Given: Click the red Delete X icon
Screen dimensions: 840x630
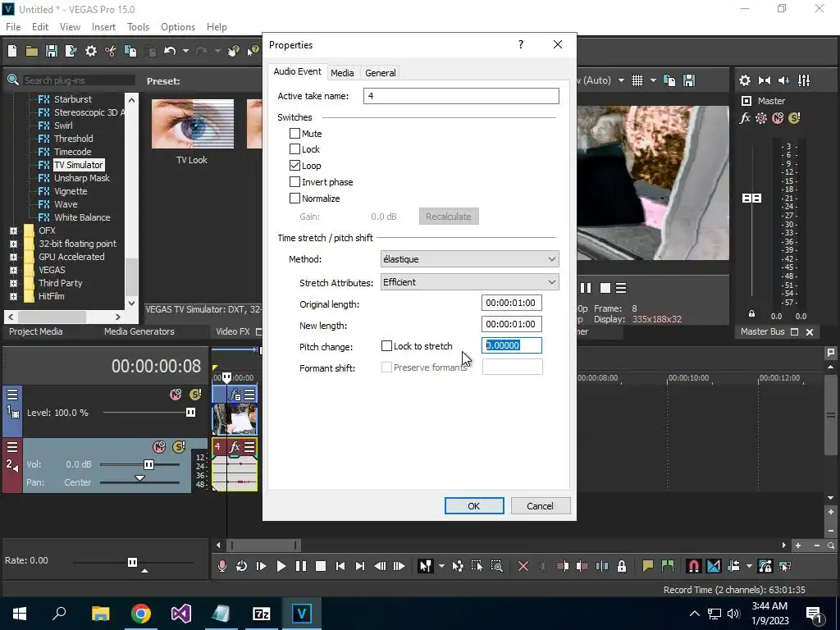Looking at the screenshot, I should (x=523, y=566).
